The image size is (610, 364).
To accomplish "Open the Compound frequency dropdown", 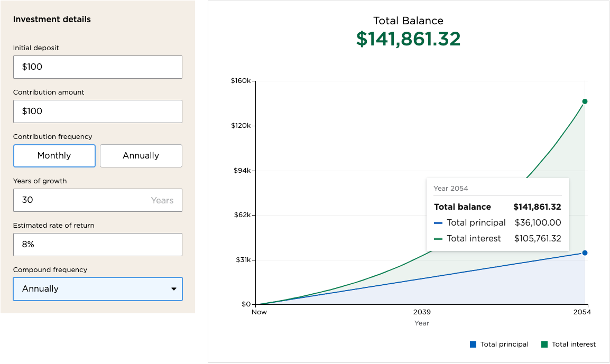I will pyautogui.click(x=97, y=289).
